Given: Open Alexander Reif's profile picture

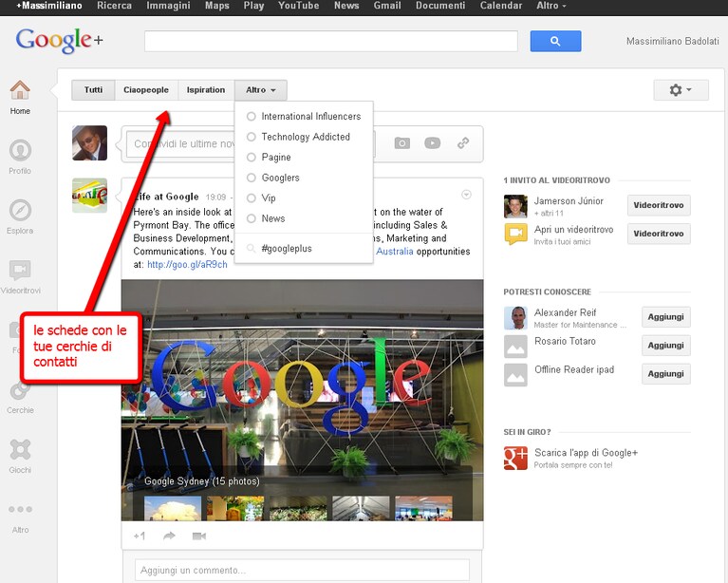Looking at the screenshot, I should pos(515,318).
